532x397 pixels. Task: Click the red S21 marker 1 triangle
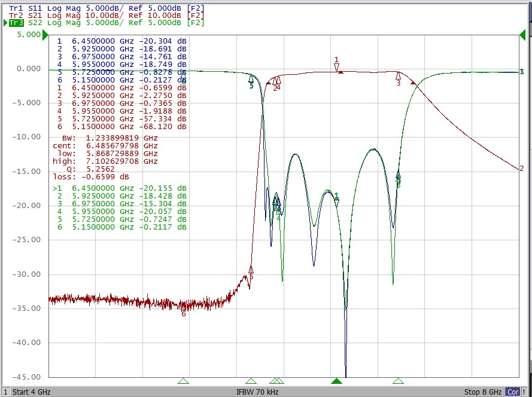click(x=337, y=68)
